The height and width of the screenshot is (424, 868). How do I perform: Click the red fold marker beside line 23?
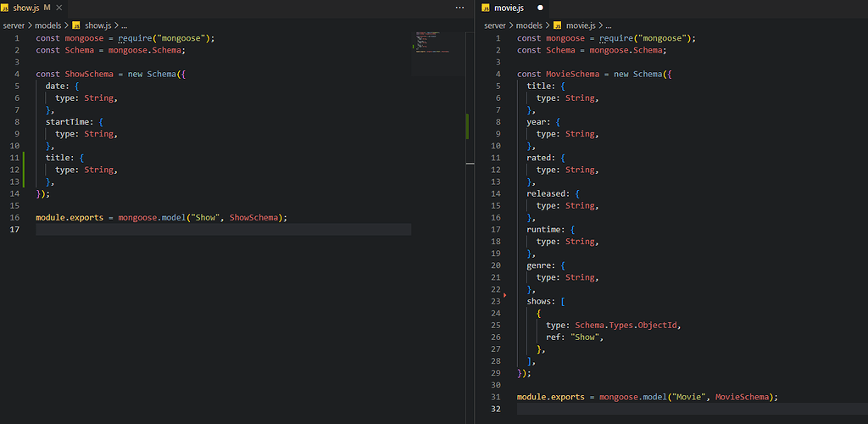pyautogui.click(x=505, y=295)
